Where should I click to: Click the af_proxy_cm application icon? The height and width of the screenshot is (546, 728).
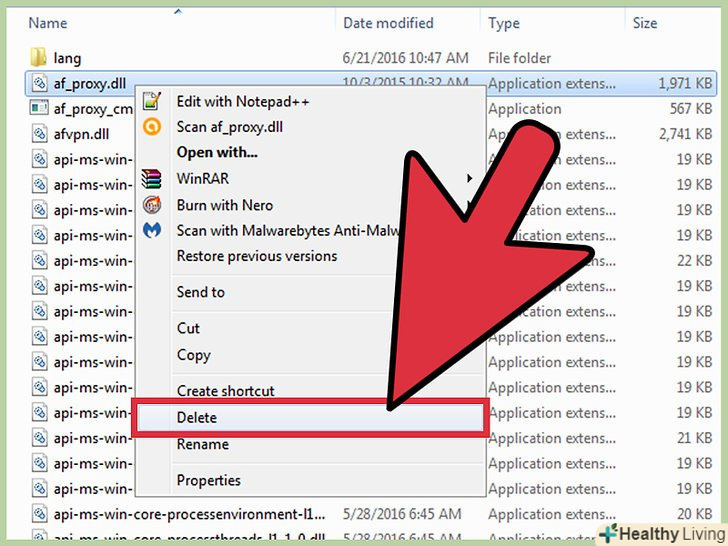39,108
